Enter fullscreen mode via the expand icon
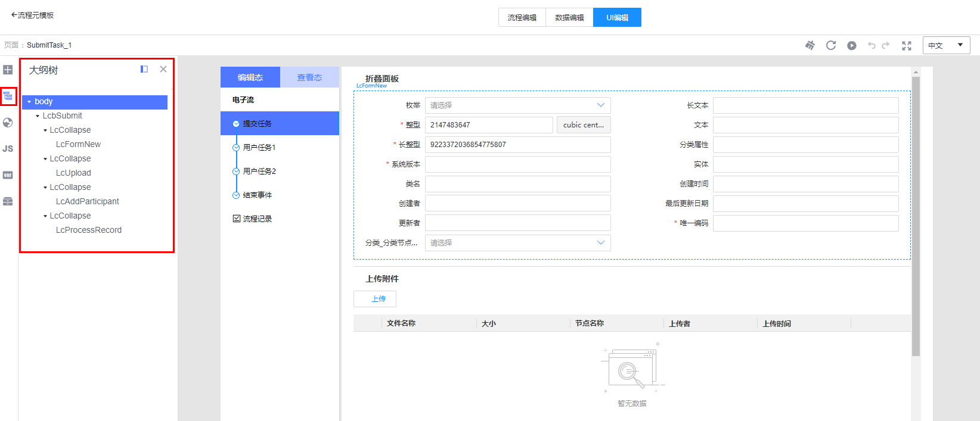Image resolution: width=980 pixels, height=421 pixels. pyautogui.click(x=907, y=45)
